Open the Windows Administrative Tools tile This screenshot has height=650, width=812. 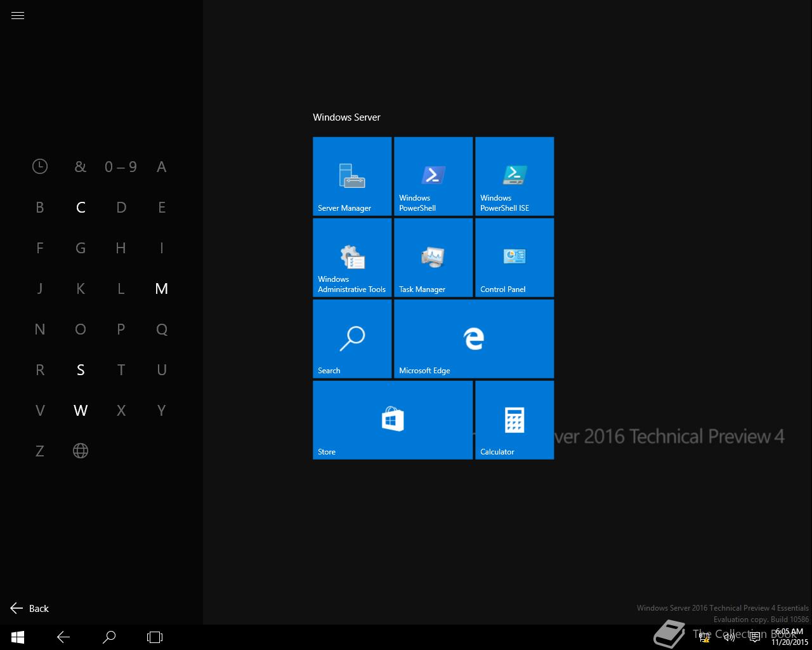point(352,258)
